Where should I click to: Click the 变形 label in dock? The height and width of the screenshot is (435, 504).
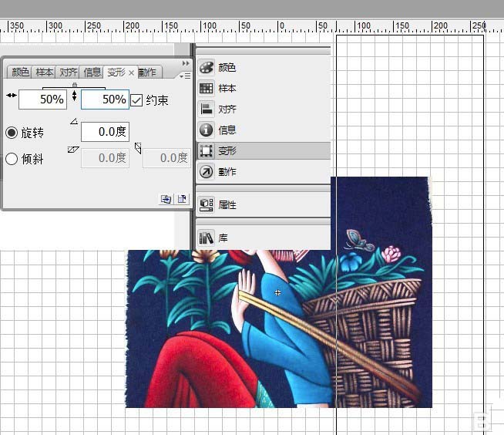pos(227,150)
